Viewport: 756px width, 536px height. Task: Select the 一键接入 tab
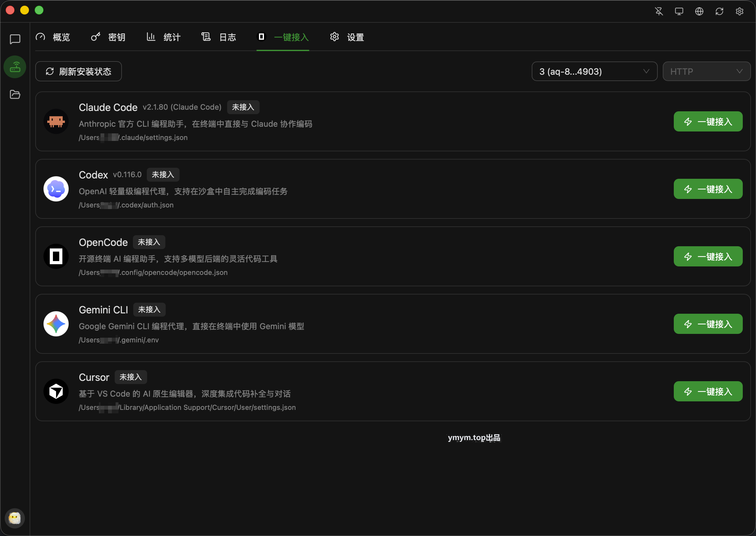pyautogui.click(x=283, y=37)
